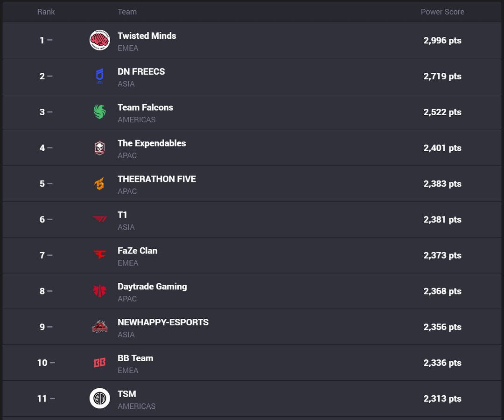504x420 pixels.
Task: Click The Expendables skull logo
Action: (99, 148)
